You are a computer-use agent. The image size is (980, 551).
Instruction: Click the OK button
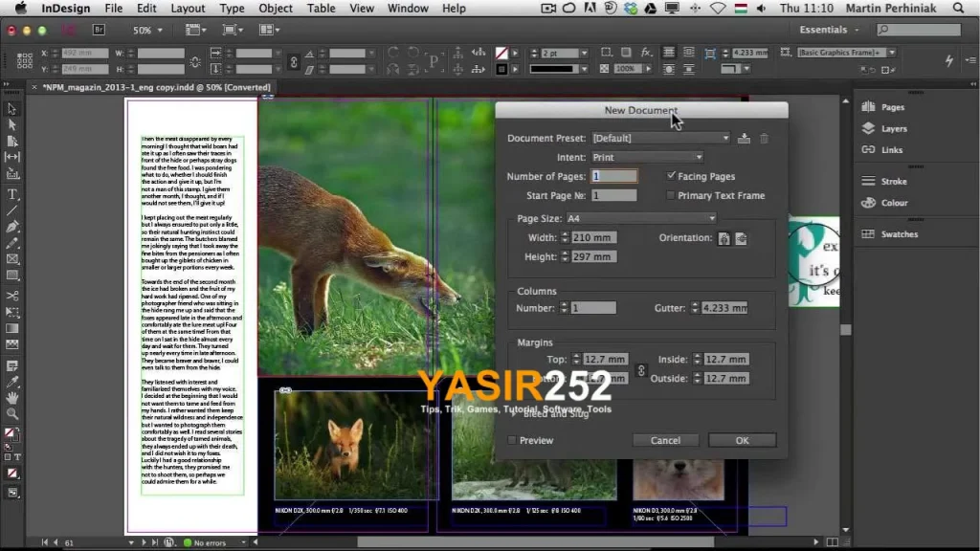[x=742, y=440]
